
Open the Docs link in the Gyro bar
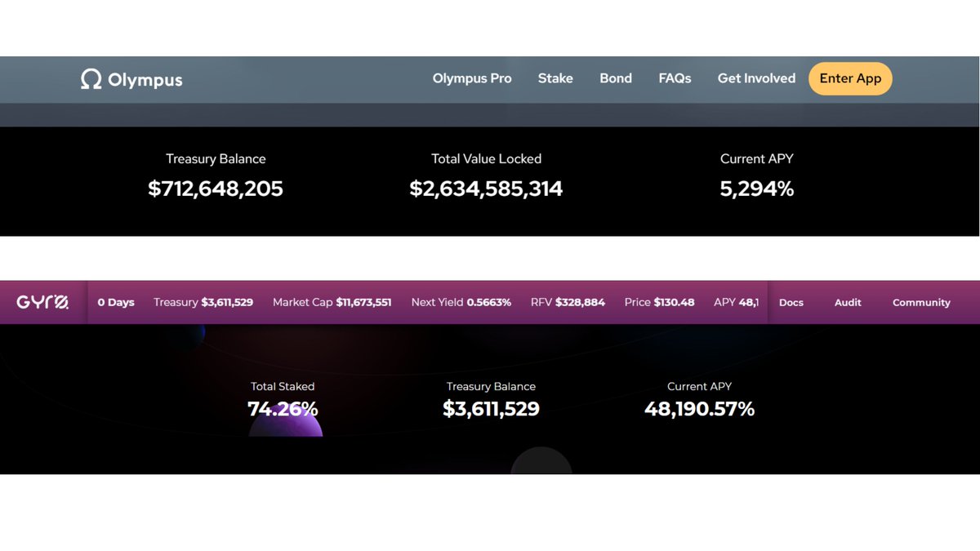(791, 303)
